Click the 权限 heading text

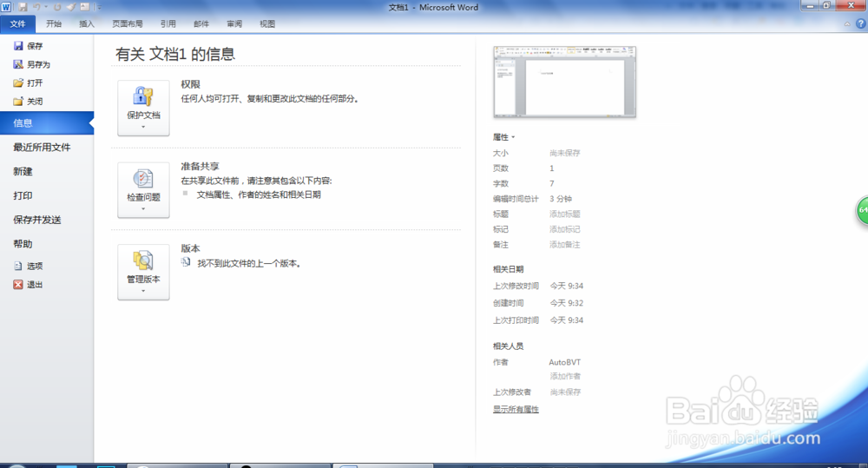190,84
